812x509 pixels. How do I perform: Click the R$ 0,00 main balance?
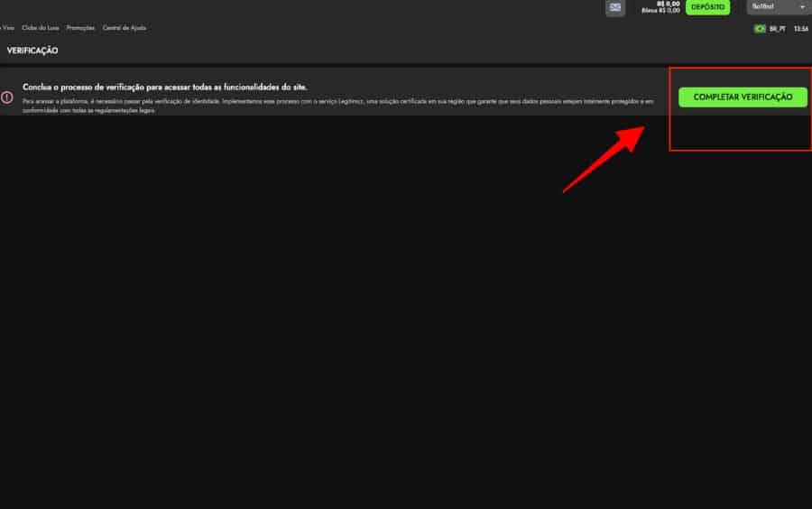point(669,4)
